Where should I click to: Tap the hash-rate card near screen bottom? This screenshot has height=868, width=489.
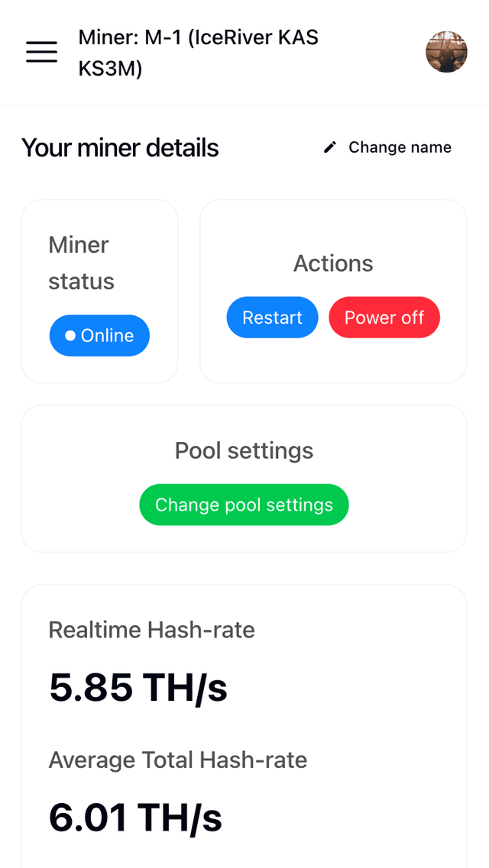coord(244,725)
